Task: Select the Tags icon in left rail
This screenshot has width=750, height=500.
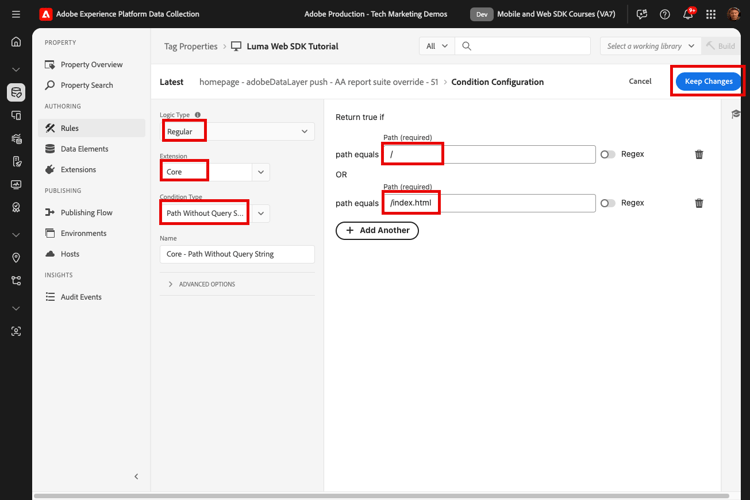Action: pyautogui.click(x=16, y=92)
